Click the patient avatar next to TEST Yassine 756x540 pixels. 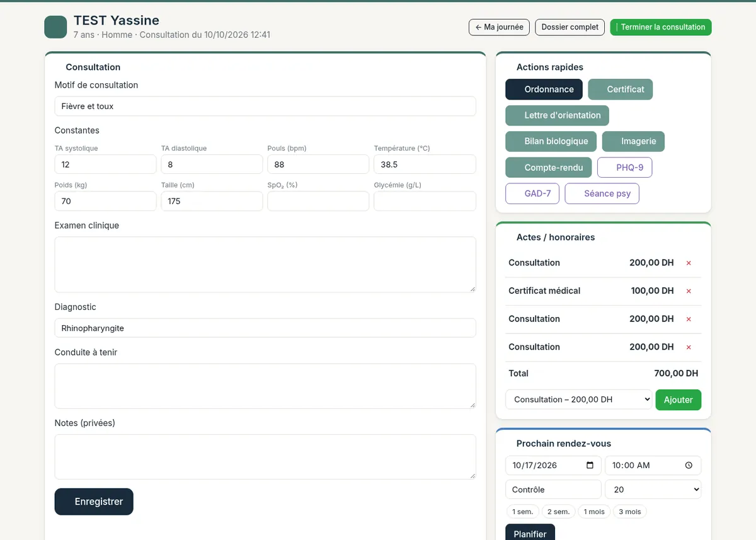(55, 27)
